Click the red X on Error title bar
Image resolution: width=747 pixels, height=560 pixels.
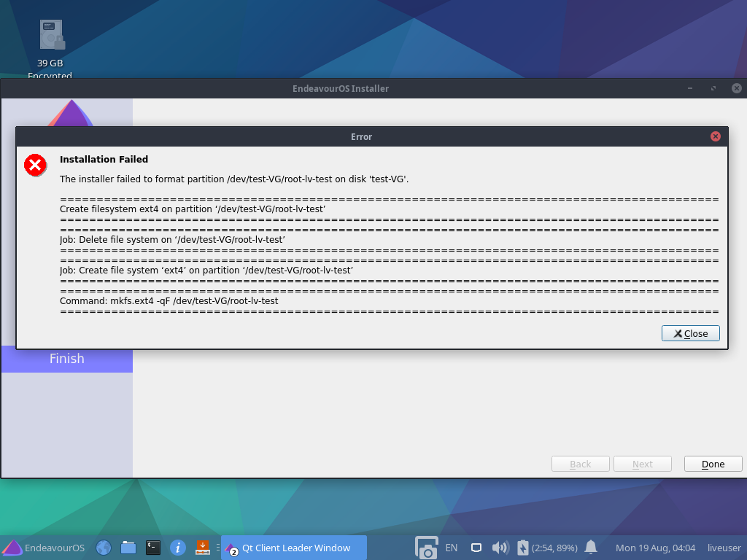point(715,136)
